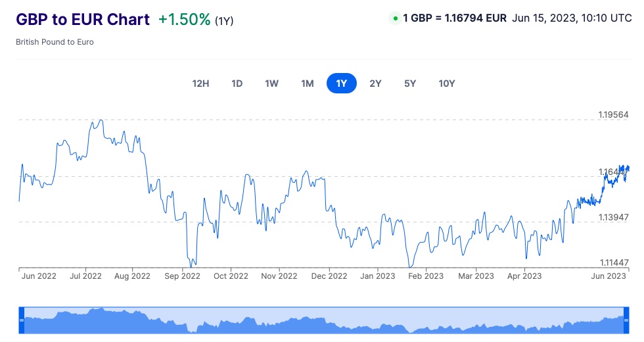Click the +1.50% change percentage
Screen dimensions: 644x342
184,20
